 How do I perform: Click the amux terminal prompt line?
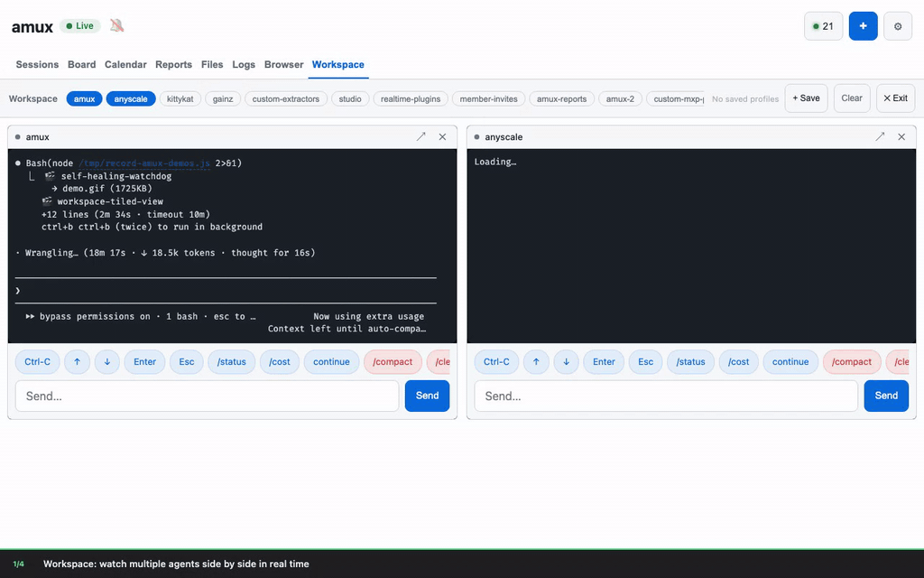pyautogui.click(x=226, y=290)
